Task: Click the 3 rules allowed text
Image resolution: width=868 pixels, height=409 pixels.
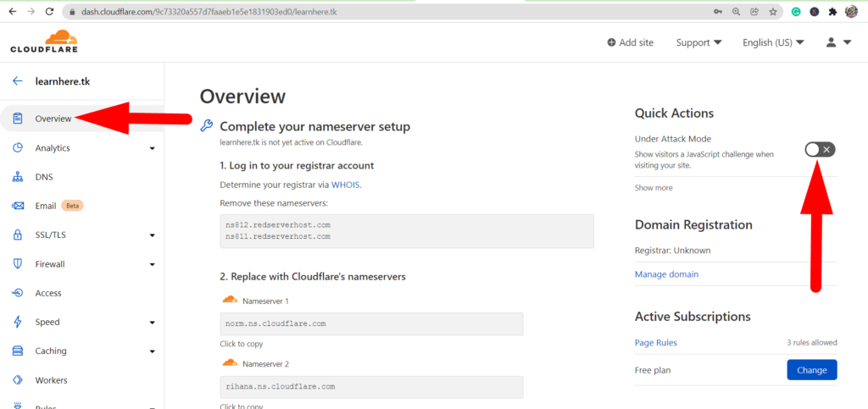Action: click(x=812, y=343)
